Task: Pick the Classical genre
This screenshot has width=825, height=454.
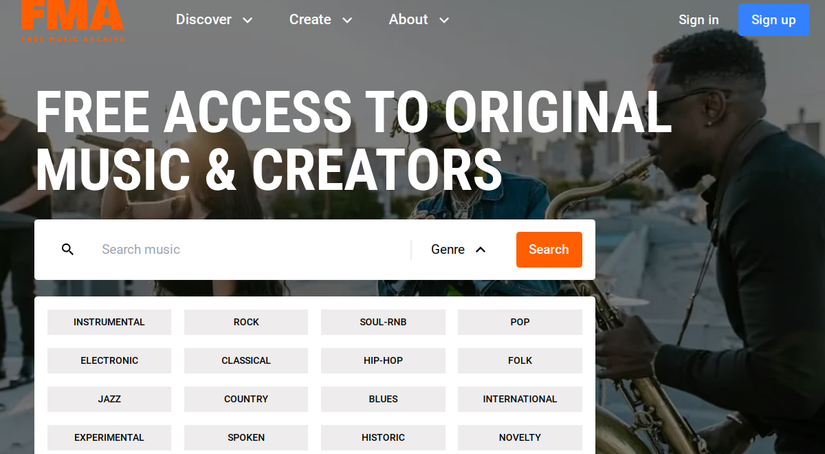Action: [246, 360]
